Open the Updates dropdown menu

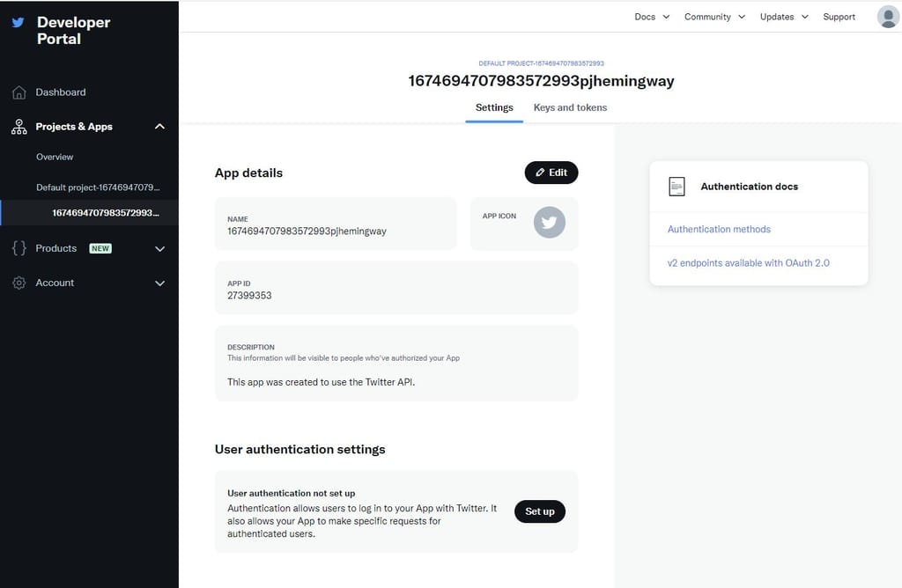[784, 17]
